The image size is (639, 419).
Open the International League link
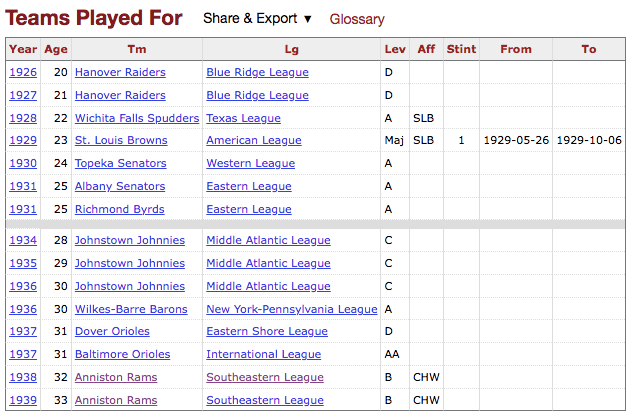click(263, 354)
